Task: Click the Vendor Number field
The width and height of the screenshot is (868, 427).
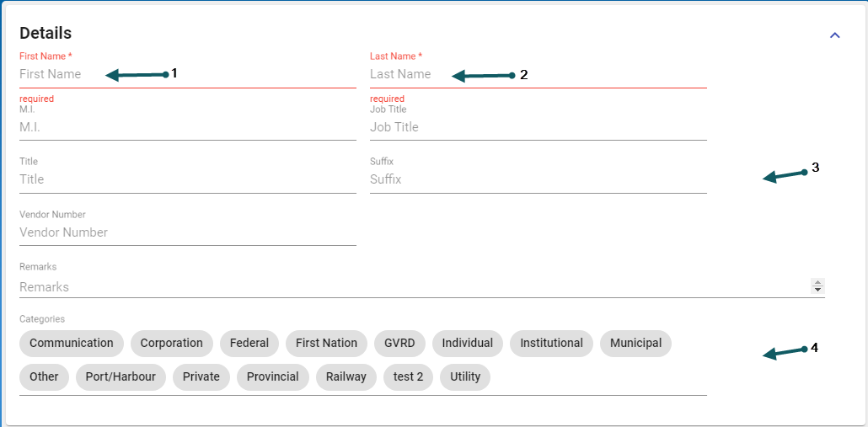Action: (x=187, y=232)
